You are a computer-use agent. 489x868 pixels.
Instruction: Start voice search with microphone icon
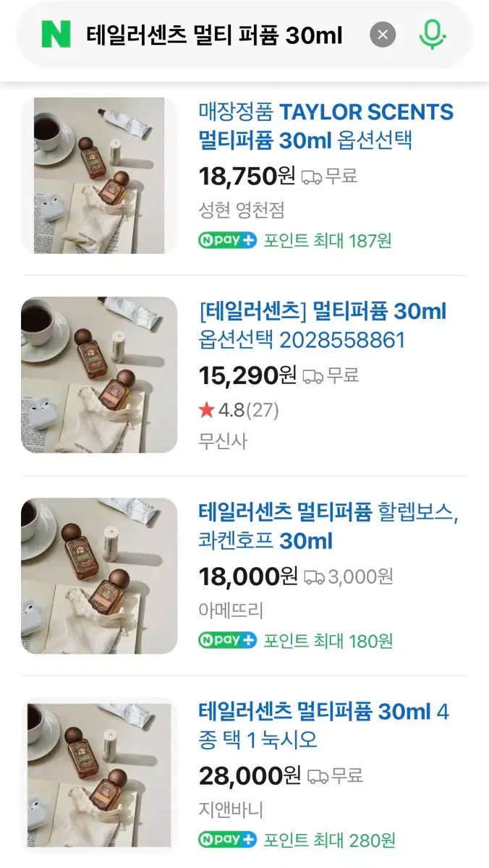pos(432,34)
